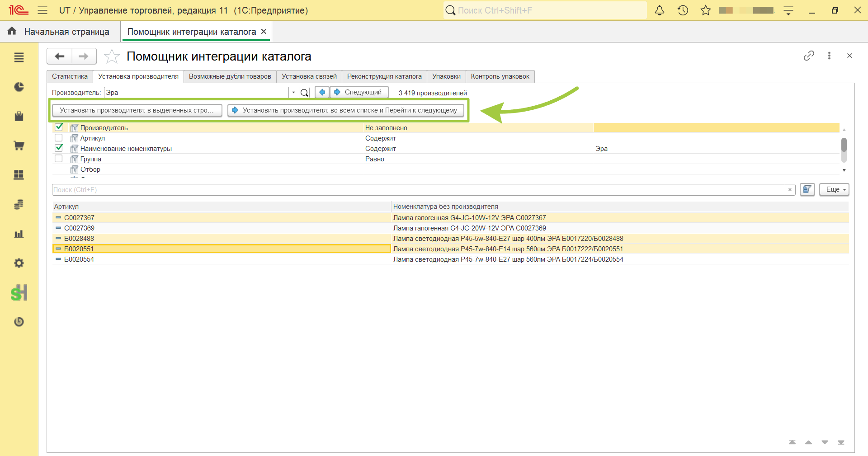Open the shopping cart sidebar section

pyautogui.click(x=19, y=146)
